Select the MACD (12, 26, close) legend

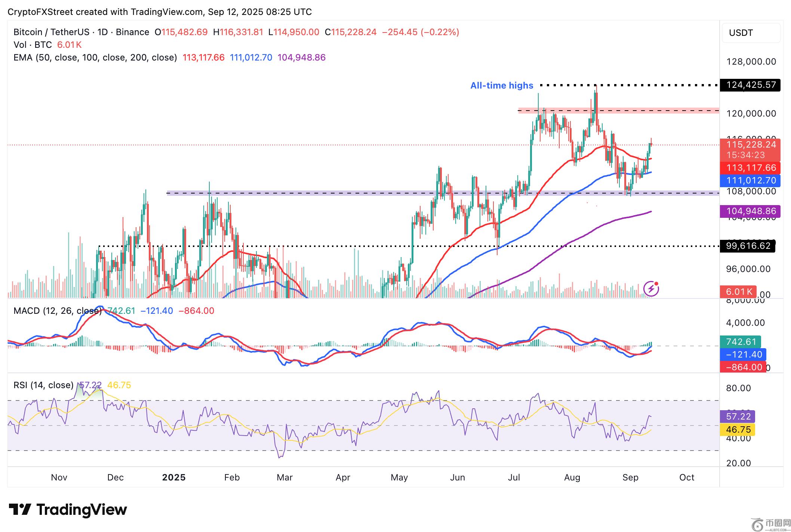(57, 311)
